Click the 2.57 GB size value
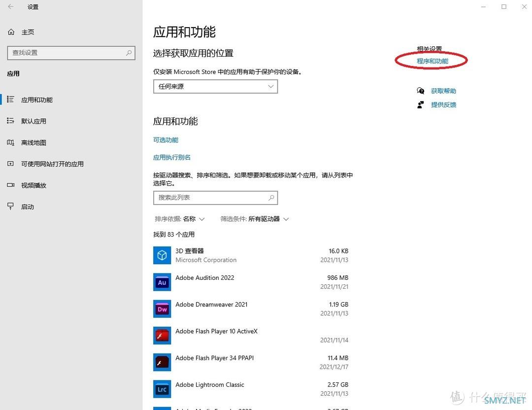532x410 pixels. tap(338, 384)
